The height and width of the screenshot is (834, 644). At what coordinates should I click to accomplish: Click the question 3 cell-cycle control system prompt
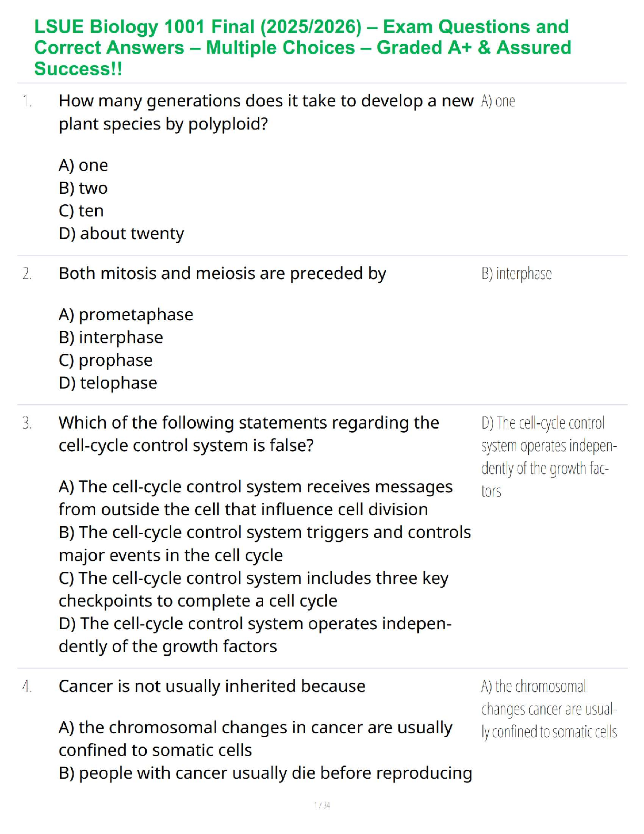[x=248, y=434]
